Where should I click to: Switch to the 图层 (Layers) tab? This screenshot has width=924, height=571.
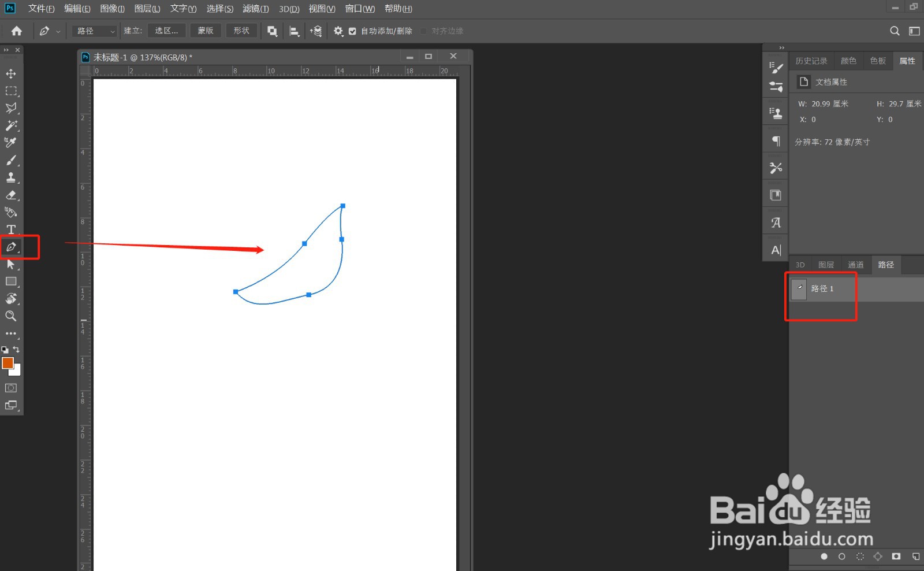(826, 265)
